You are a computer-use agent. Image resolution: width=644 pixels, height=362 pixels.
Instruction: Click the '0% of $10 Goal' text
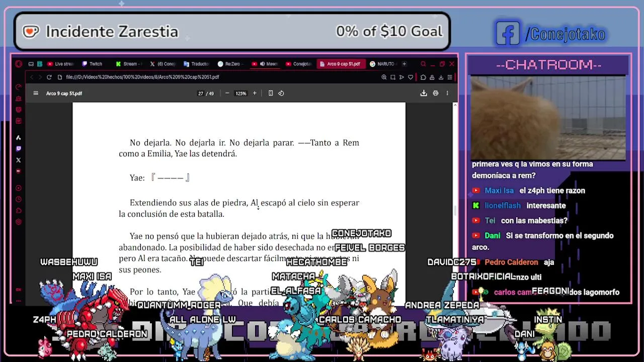389,31
